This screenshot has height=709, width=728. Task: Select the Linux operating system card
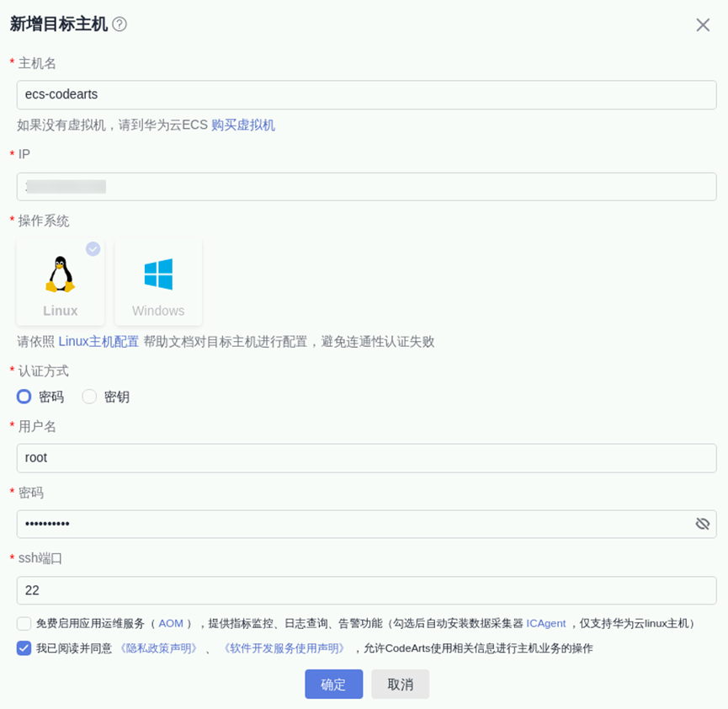click(x=61, y=281)
